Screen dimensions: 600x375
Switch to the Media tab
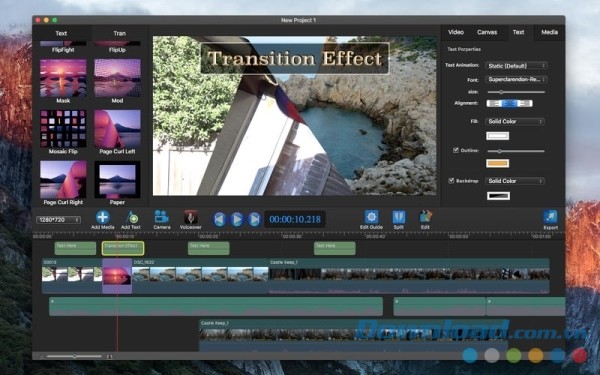click(549, 33)
